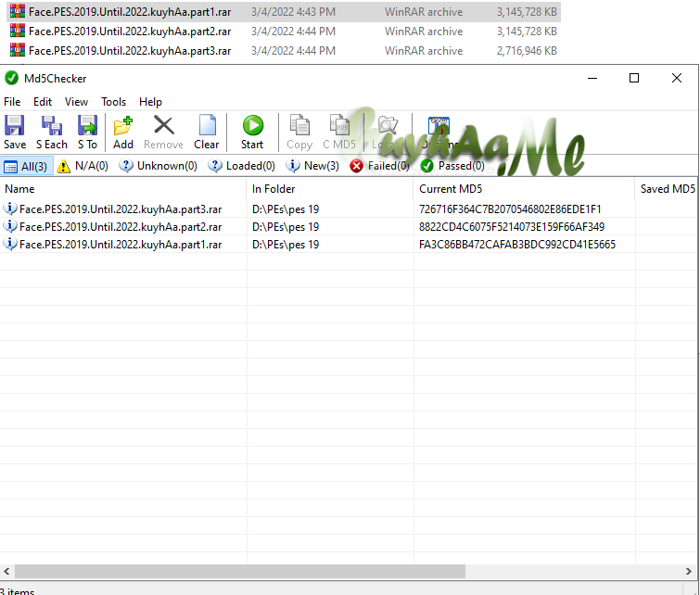
Task: Switch to the Passed(0) filter
Action: tap(452, 166)
